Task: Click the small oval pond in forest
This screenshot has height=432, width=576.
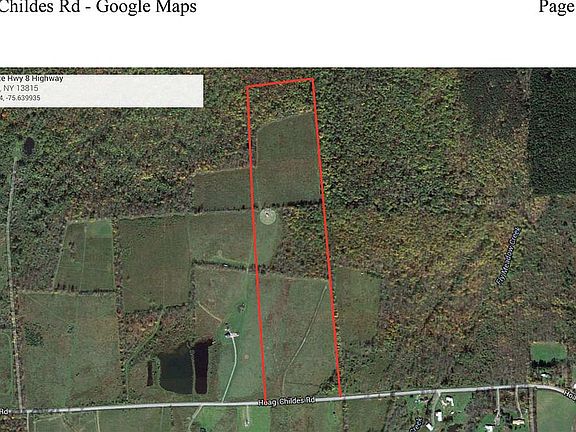Action: [x=29, y=146]
